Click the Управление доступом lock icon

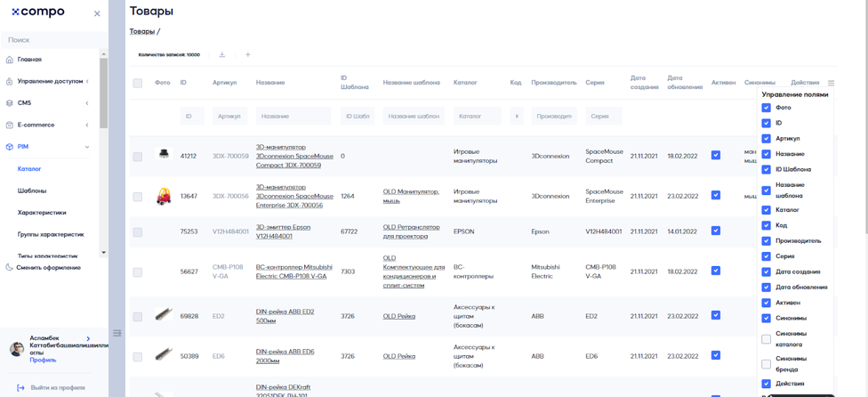click(9, 81)
